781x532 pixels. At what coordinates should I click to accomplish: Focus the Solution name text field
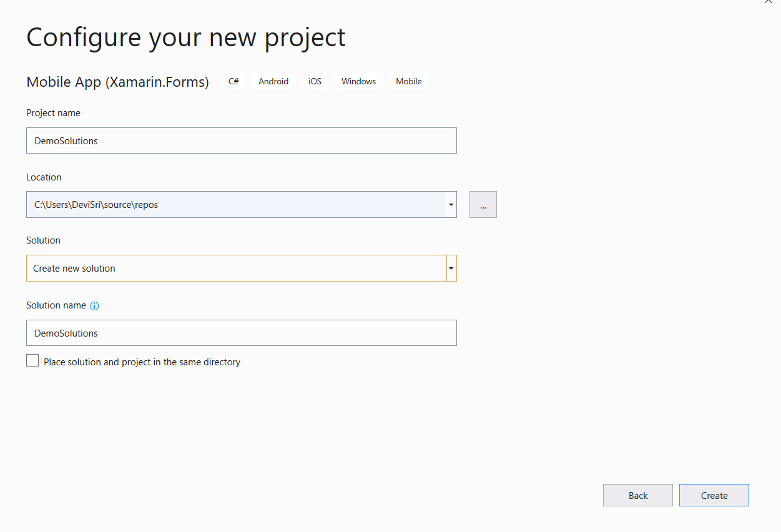(x=241, y=333)
